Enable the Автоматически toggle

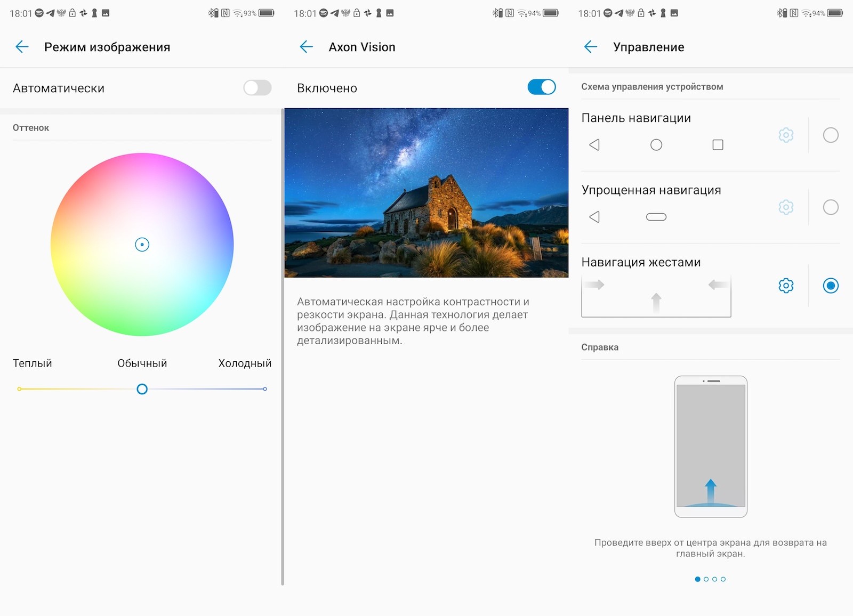[257, 88]
